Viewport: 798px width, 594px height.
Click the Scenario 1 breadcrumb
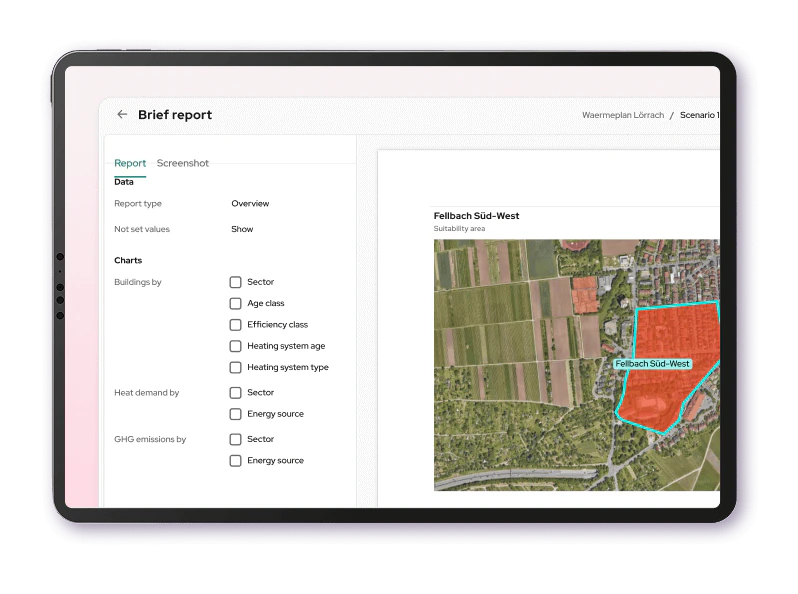(x=698, y=115)
